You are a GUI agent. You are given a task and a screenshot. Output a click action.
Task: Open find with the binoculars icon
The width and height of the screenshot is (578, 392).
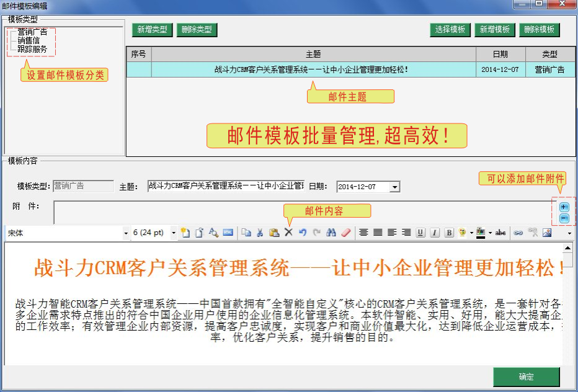pyautogui.click(x=331, y=233)
